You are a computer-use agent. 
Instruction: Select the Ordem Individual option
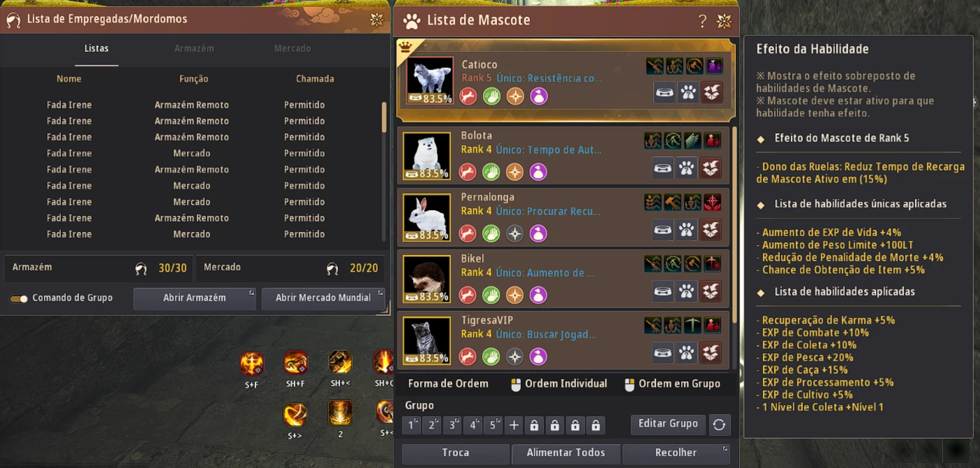(x=558, y=384)
